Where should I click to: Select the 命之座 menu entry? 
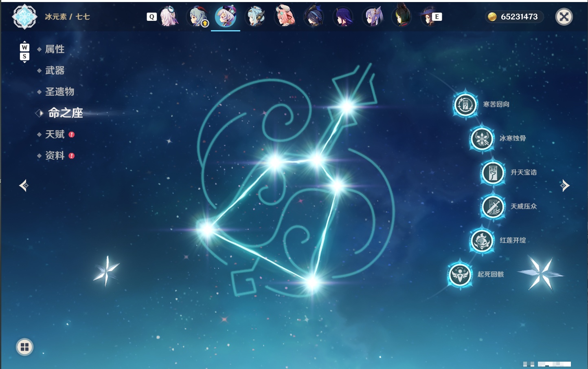click(x=65, y=113)
